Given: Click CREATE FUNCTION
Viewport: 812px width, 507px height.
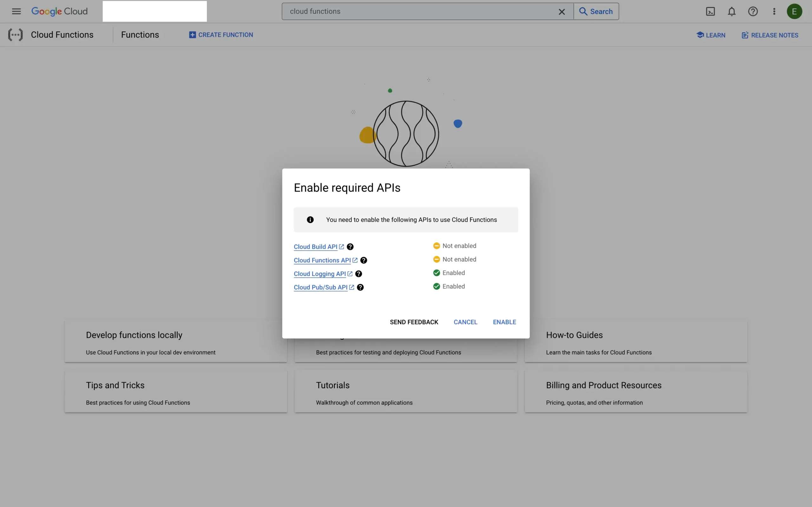Looking at the screenshot, I should [221, 35].
